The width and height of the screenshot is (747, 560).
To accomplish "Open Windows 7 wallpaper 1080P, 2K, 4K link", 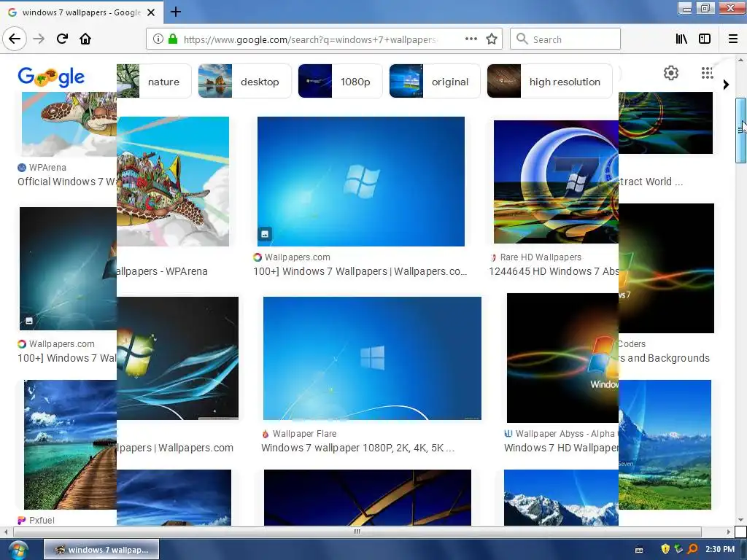I will [357, 448].
